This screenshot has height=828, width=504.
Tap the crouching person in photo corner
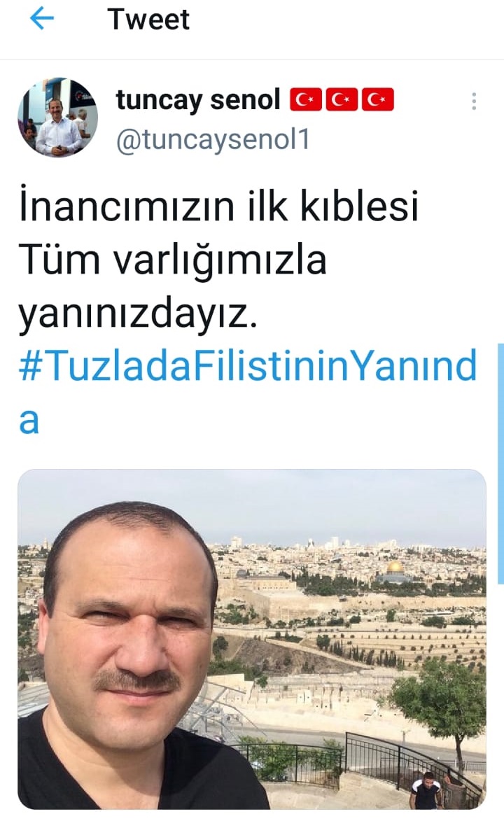pyautogui.click(x=426, y=790)
